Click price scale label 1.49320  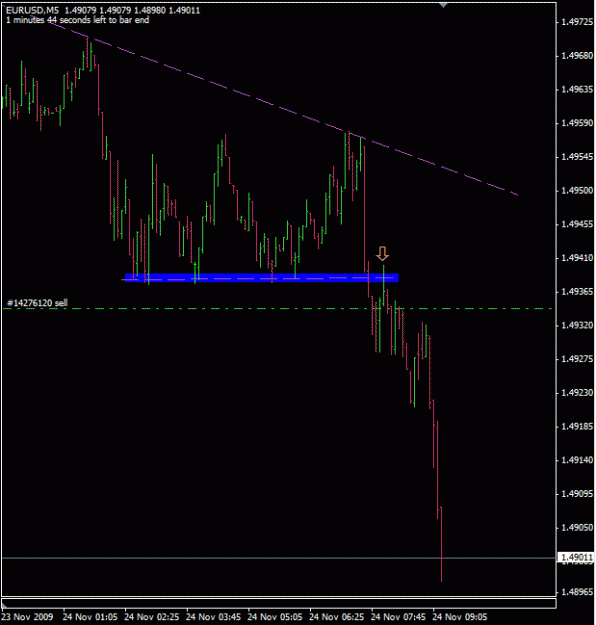pos(577,326)
